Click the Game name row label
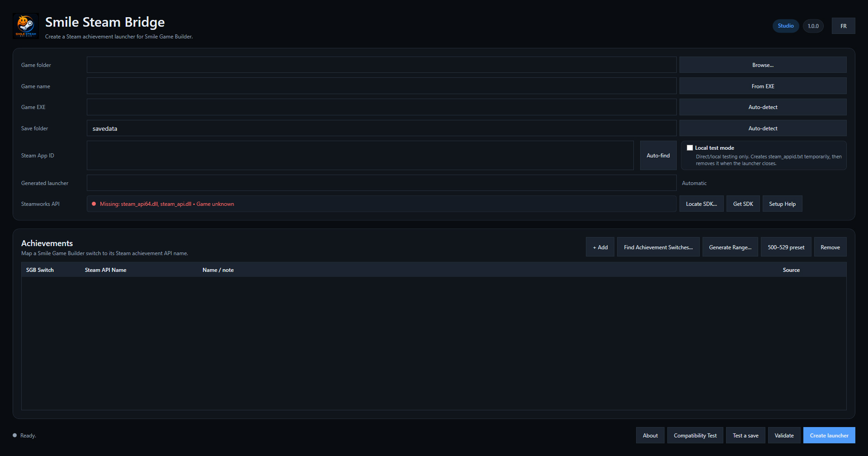This screenshot has height=456, width=868. [x=36, y=86]
